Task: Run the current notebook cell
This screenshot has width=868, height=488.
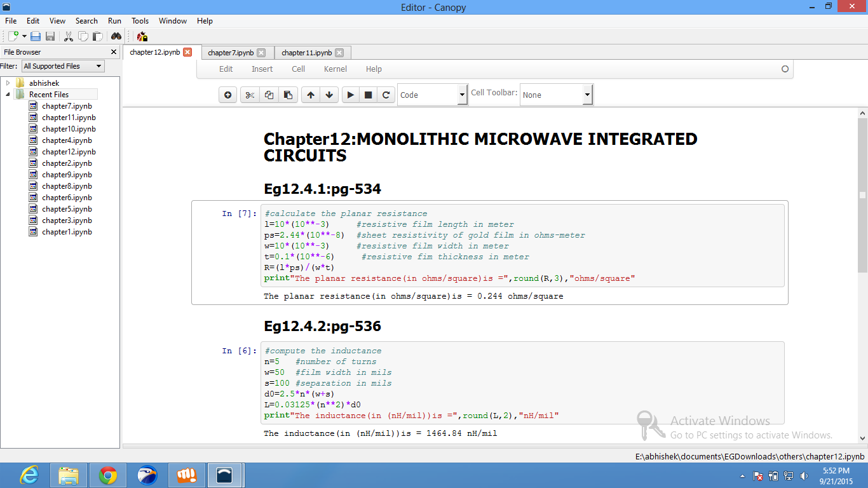Action: pyautogui.click(x=349, y=95)
